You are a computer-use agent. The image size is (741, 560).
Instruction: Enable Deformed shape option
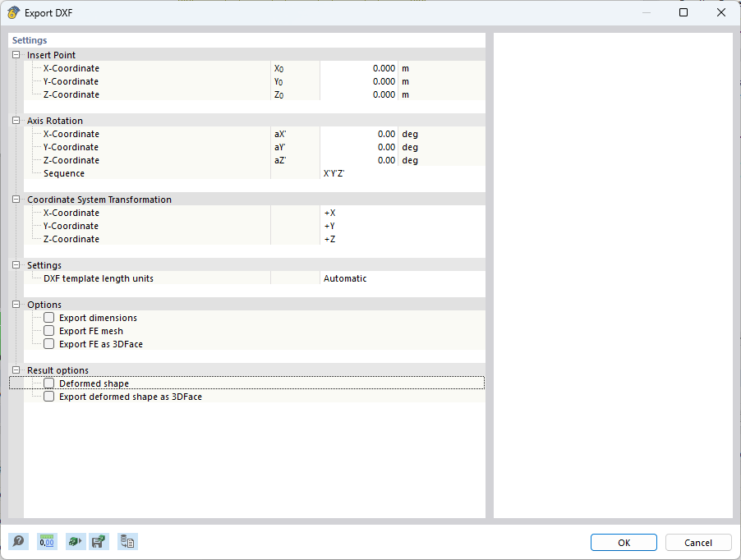point(48,383)
